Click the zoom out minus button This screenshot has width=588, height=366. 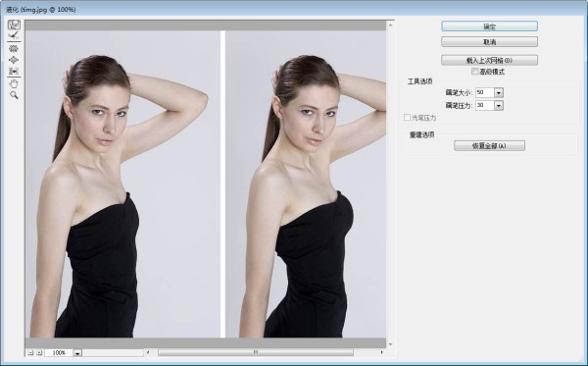click(30, 352)
